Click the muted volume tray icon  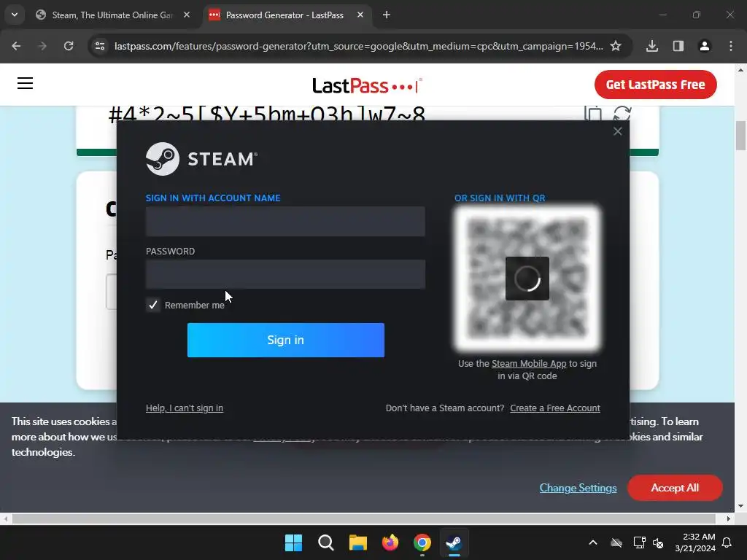[658, 542]
